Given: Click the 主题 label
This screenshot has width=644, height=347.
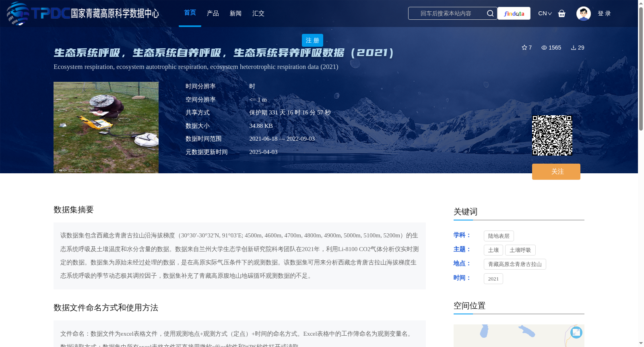Looking at the screenshot, I should [x=462, y=249].
